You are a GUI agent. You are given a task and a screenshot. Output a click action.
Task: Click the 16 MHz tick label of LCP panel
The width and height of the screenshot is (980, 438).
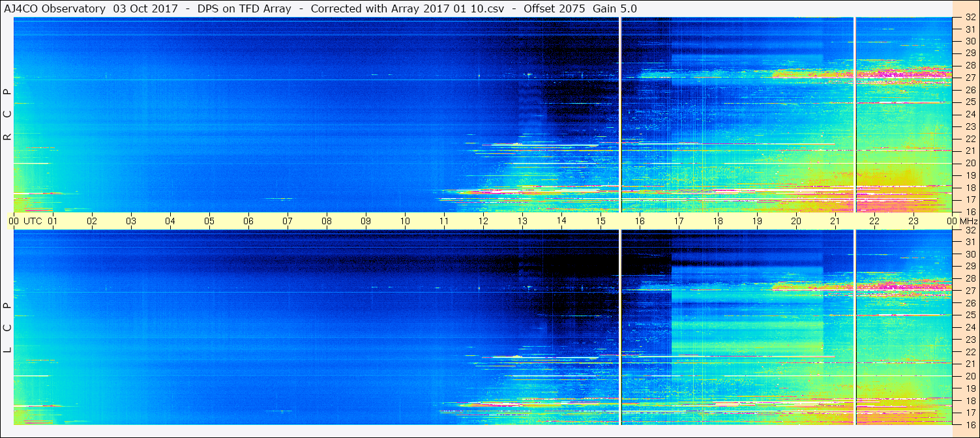pos(970,424)
